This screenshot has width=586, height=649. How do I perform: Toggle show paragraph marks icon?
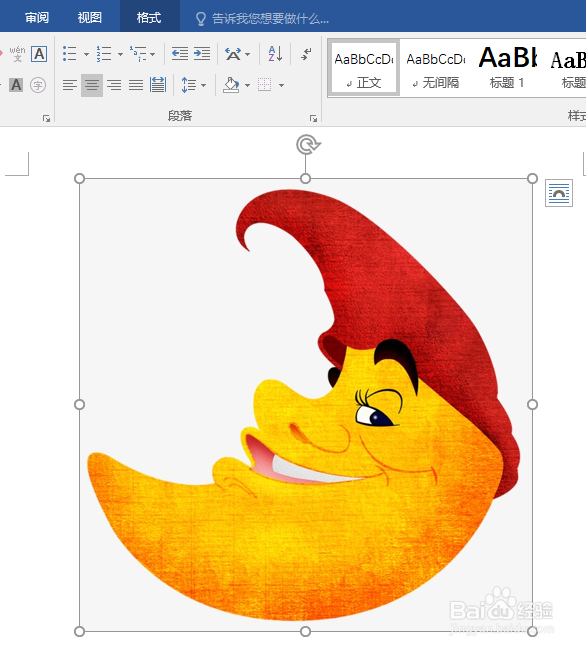306,54
